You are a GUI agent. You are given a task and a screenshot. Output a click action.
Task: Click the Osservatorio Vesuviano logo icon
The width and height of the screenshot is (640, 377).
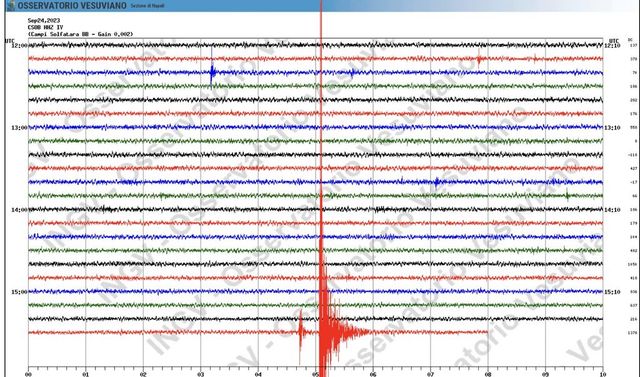(x=11, y=5)
